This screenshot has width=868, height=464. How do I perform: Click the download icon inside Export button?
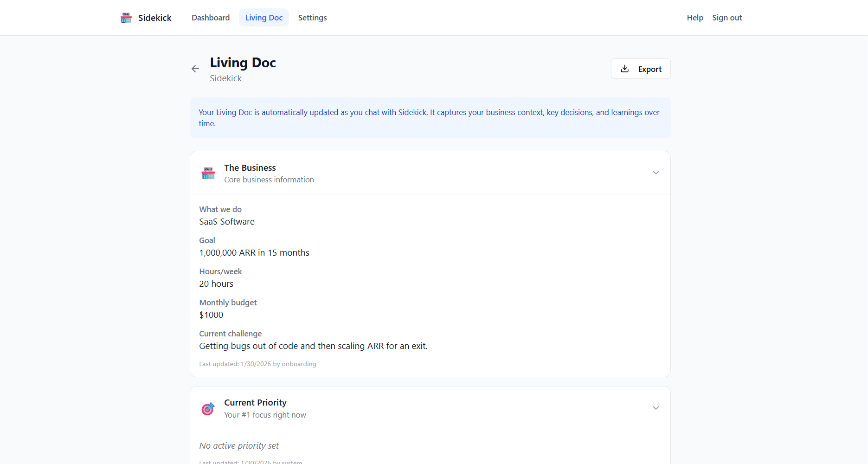click(x=625, y=68)
